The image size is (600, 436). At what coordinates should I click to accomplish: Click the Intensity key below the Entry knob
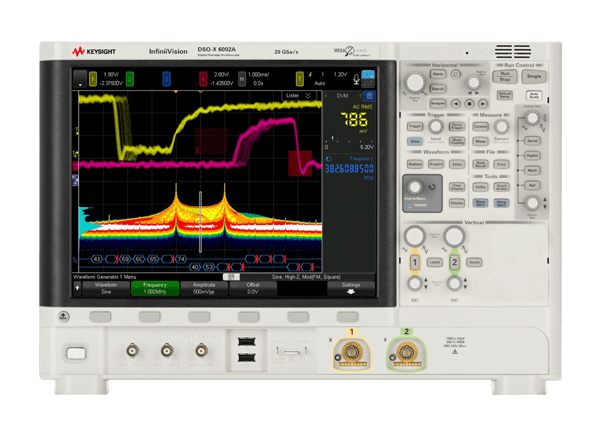(x=411, y=206)
